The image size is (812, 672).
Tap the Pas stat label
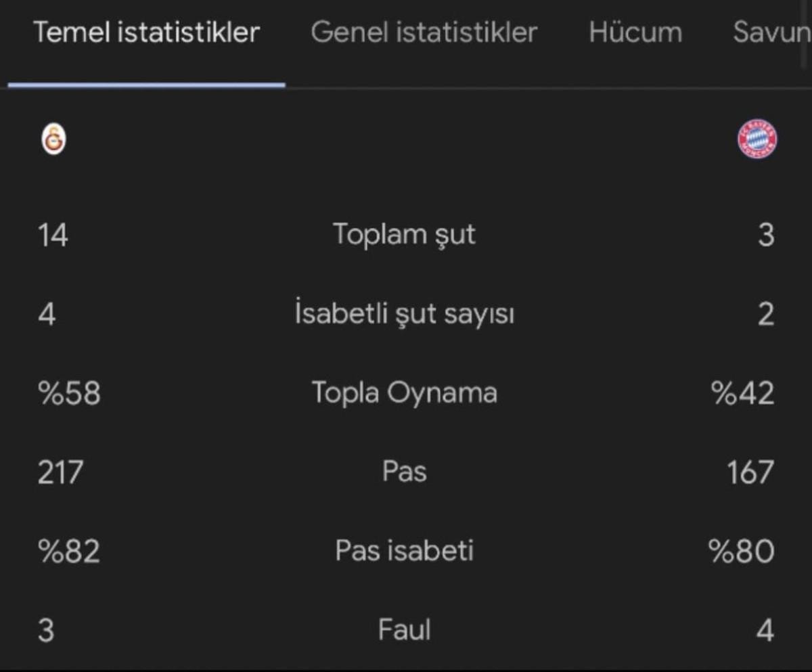pyautogui.click(x=404, y=472)
